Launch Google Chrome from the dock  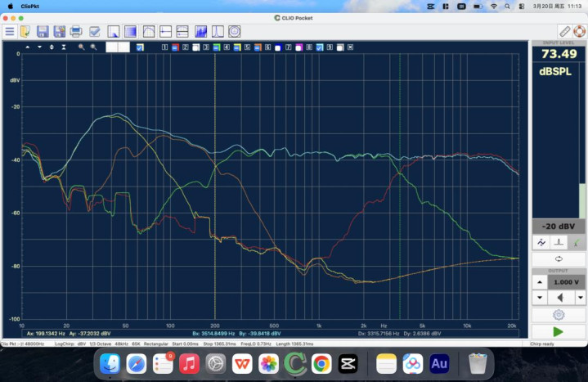coord(321,364)
